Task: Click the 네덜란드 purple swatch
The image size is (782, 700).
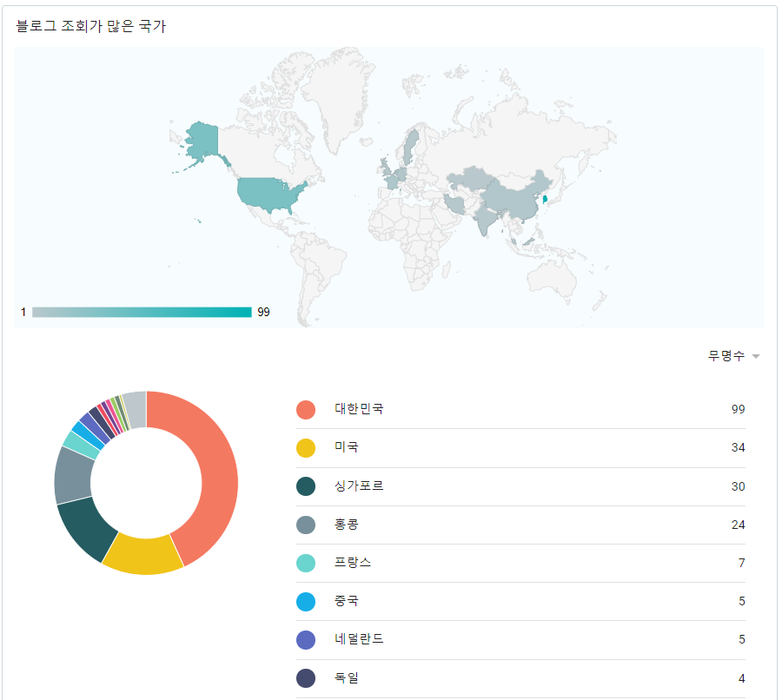Action: [x=306, y=640]
